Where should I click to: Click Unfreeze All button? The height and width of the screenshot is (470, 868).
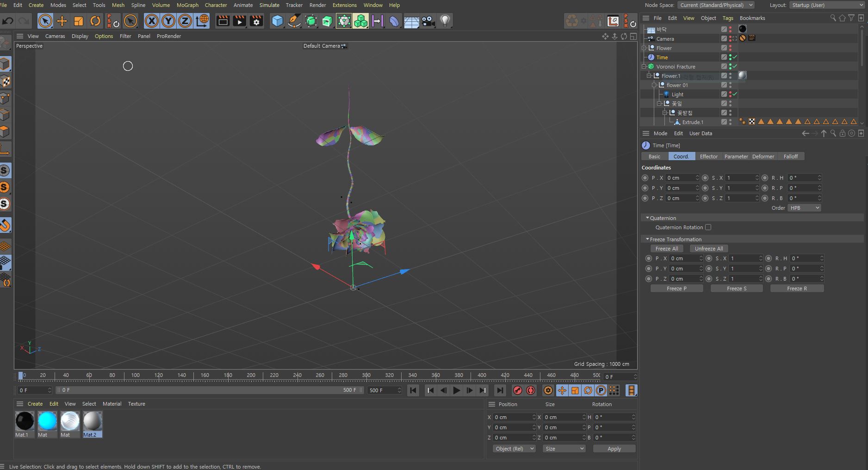tap(708, 249)
